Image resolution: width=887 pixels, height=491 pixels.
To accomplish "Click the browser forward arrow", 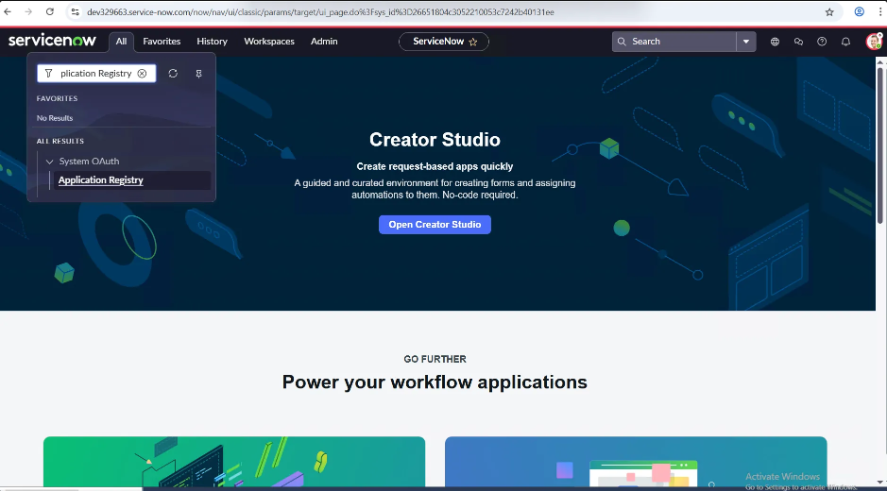I will point(28,12).
